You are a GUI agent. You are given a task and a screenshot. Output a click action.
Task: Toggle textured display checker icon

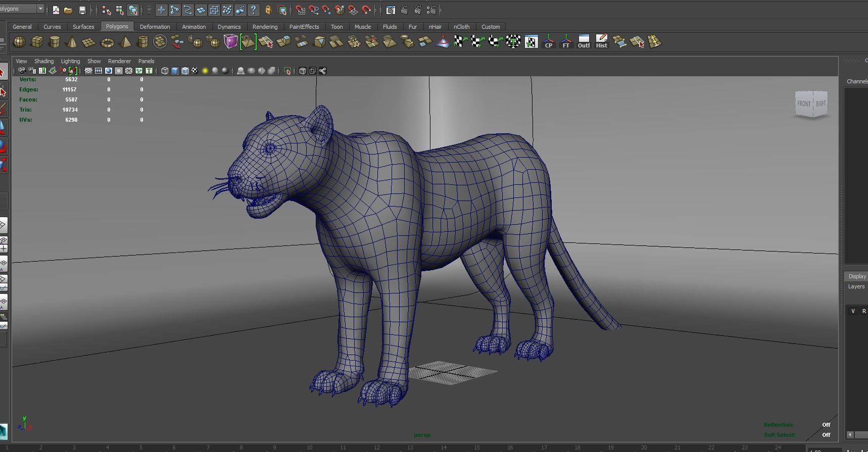point(195,71)
